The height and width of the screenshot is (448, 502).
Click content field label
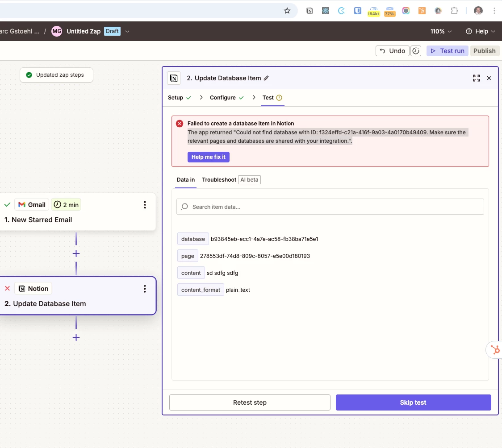(x=191, y=273)
